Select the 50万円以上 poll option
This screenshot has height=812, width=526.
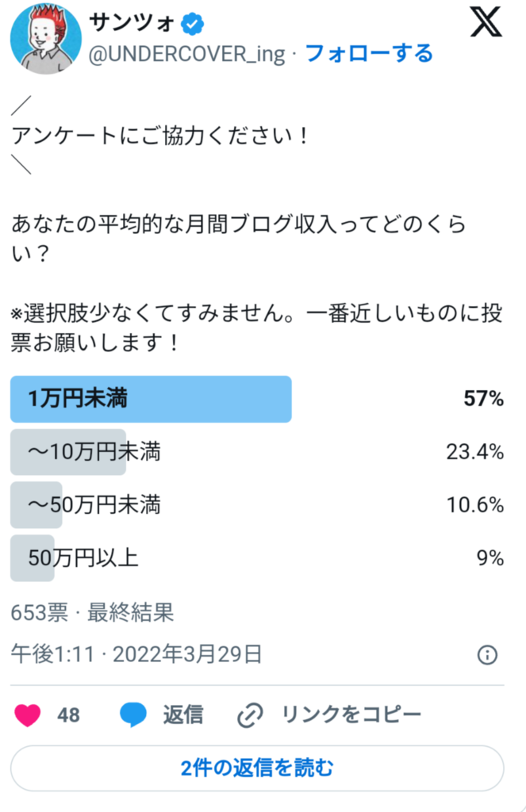(x=257, y=558)
